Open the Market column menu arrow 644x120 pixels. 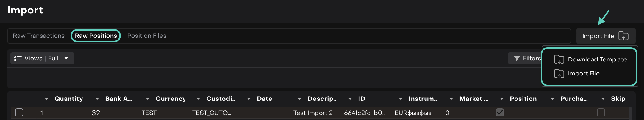(x=451, y=99)
